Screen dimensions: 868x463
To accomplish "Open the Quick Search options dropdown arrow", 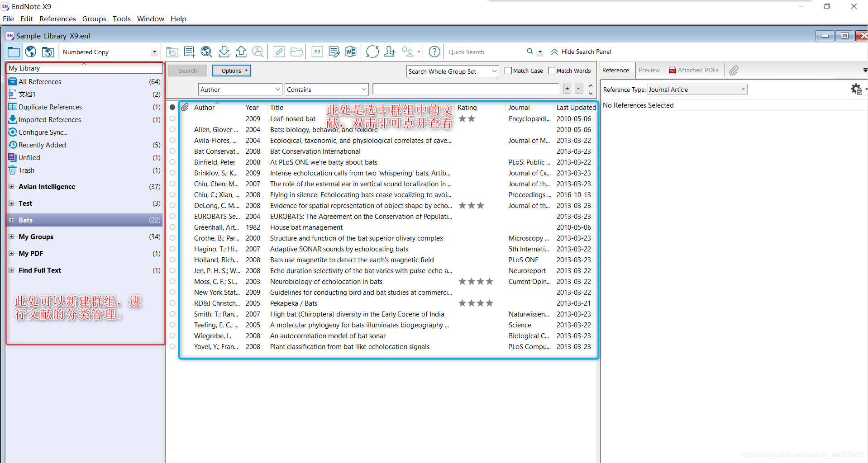I will coord(540,52).
